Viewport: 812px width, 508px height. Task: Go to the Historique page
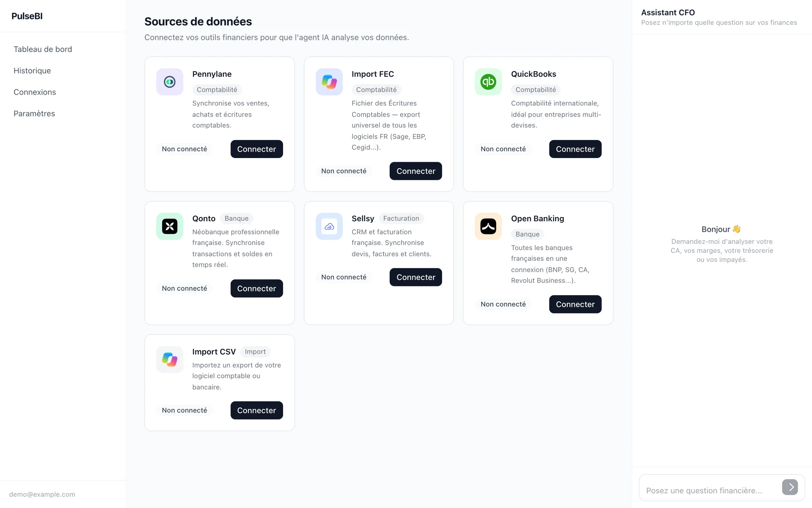click(32, 71)
